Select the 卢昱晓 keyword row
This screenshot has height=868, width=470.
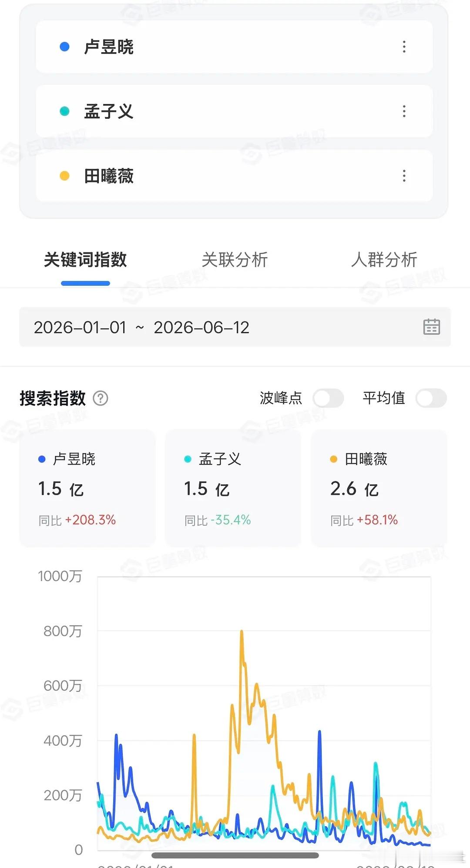(x=234, y=47)
